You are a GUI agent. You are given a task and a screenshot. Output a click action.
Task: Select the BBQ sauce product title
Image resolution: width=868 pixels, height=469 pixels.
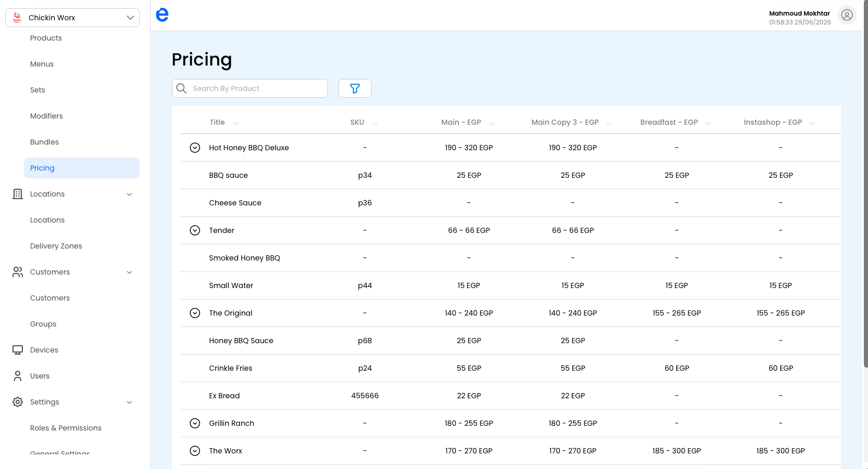pos(228,175)
